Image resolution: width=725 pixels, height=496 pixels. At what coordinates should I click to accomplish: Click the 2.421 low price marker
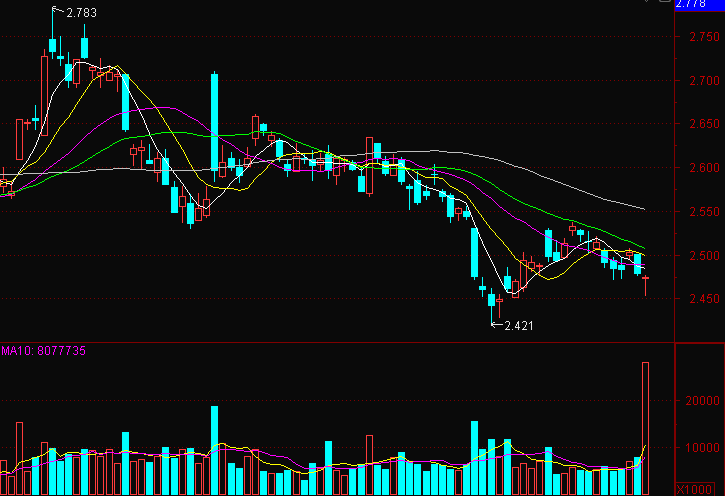click(520, 326)
